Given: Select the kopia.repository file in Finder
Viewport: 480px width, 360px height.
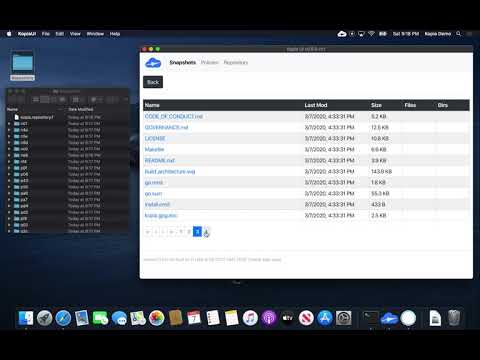Looking at the screenshot, I should (37, 117).
